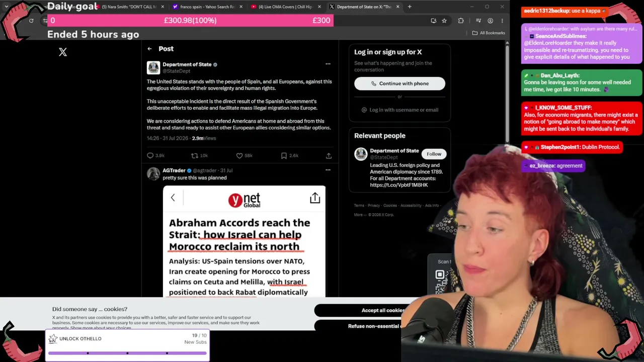Click the 2.9m Views count

pos(204,138)
